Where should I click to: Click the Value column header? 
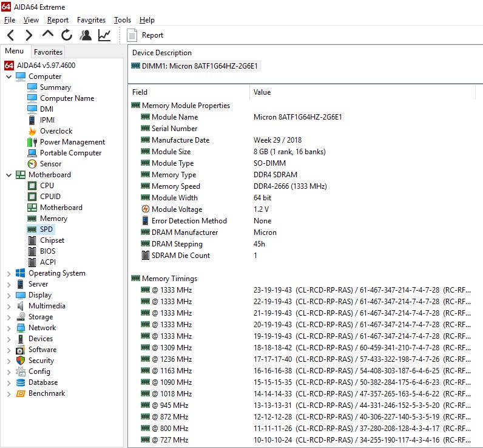(262, 92)
